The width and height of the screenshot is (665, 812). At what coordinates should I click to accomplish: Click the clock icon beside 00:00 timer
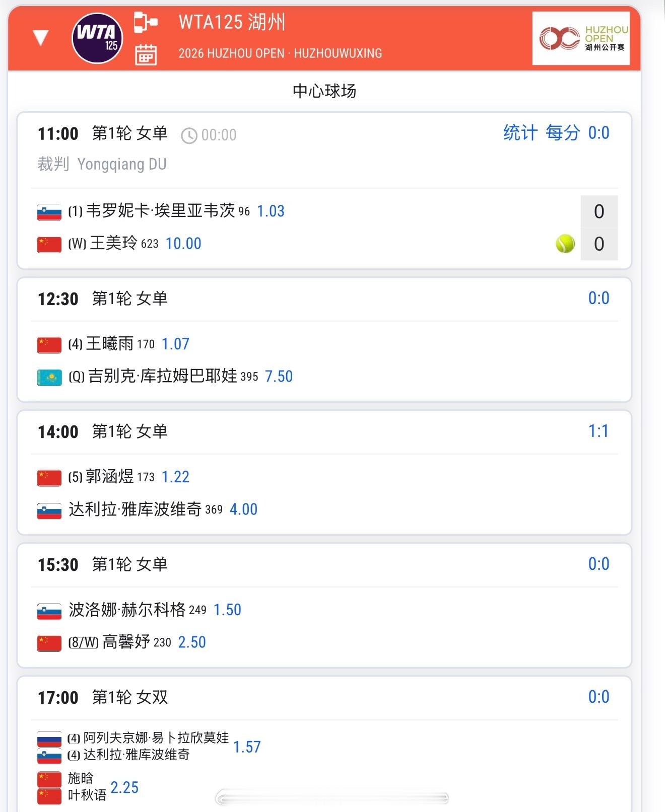(189, 135)
